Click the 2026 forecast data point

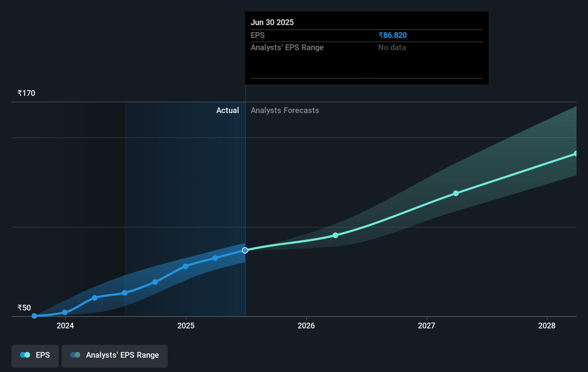[335, 235]
